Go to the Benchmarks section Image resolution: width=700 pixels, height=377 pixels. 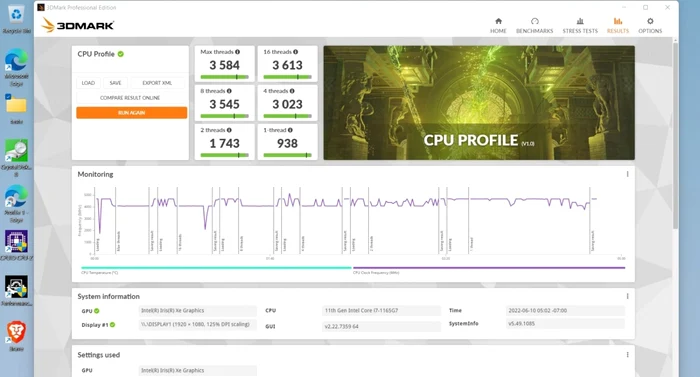(534, 25)
